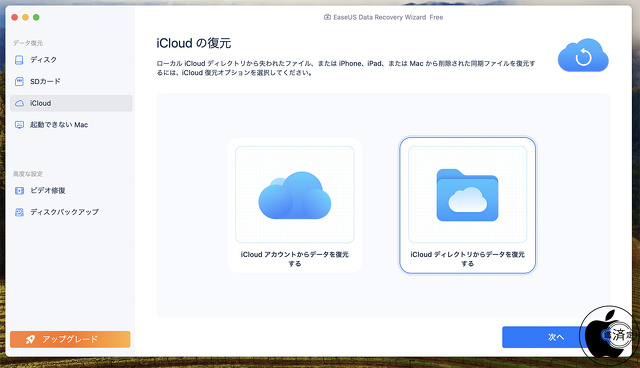Close the window with red button

tap(15, 17)
